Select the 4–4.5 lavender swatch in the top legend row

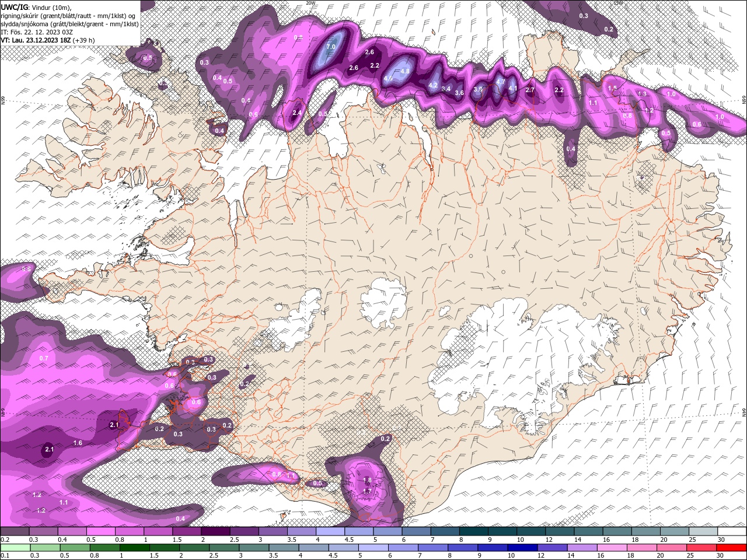tap(330, 531)
